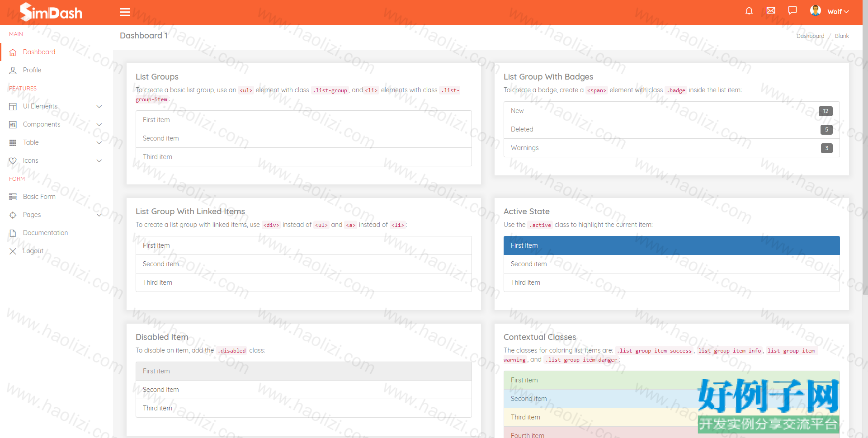This screenshot has height=438, width=868.
Task: Toggle the hamburger sidebar menu
Action: coord(125,12)
